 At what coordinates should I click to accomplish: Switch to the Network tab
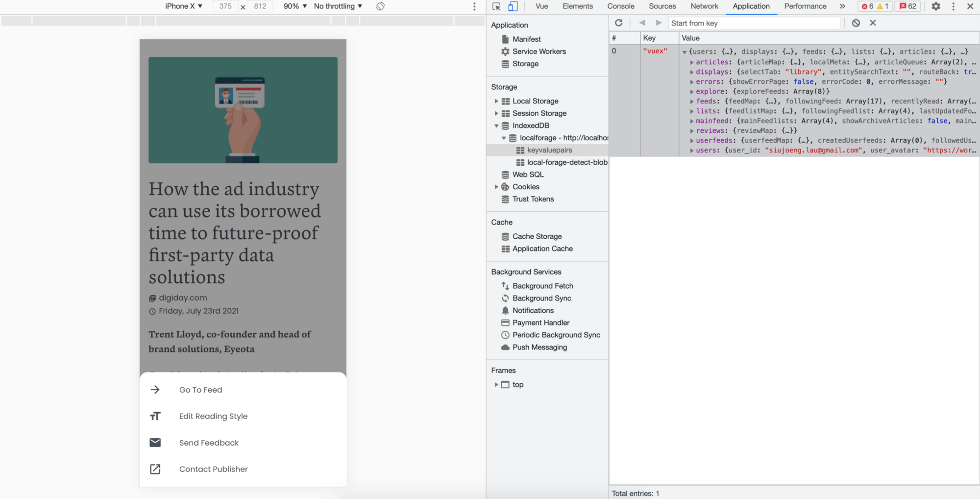[x=704, y=6]
